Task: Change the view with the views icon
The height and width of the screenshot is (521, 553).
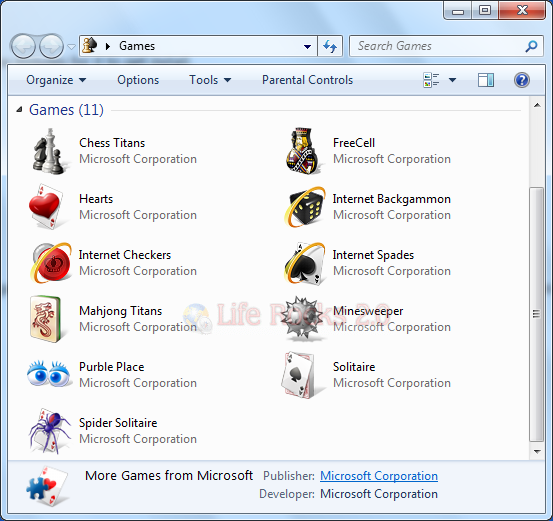Action: pos(431,80)
